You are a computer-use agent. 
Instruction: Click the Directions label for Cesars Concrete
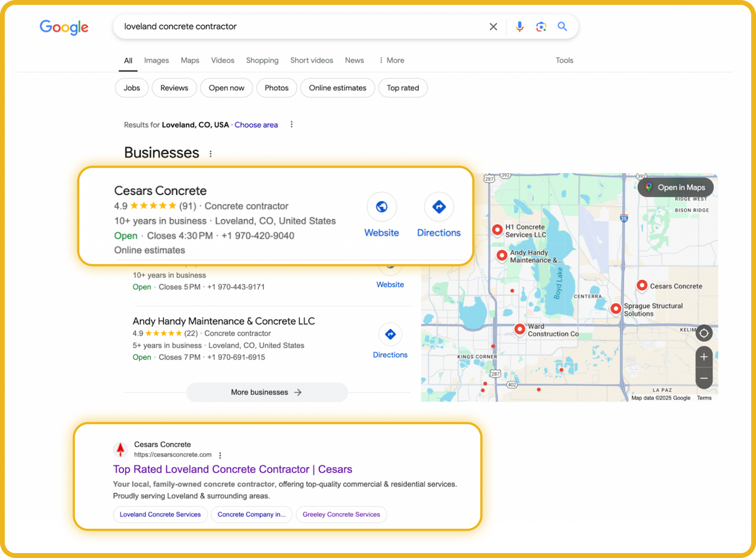tap(439, 233)
